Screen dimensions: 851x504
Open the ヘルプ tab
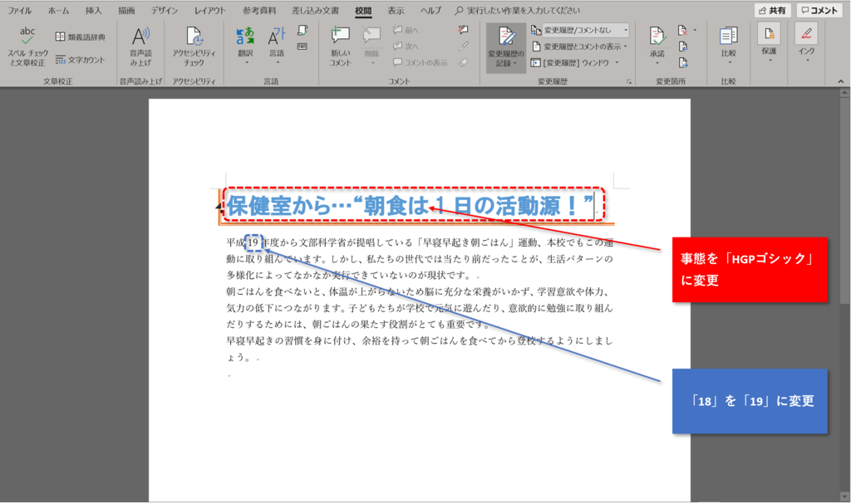[431, 10]
